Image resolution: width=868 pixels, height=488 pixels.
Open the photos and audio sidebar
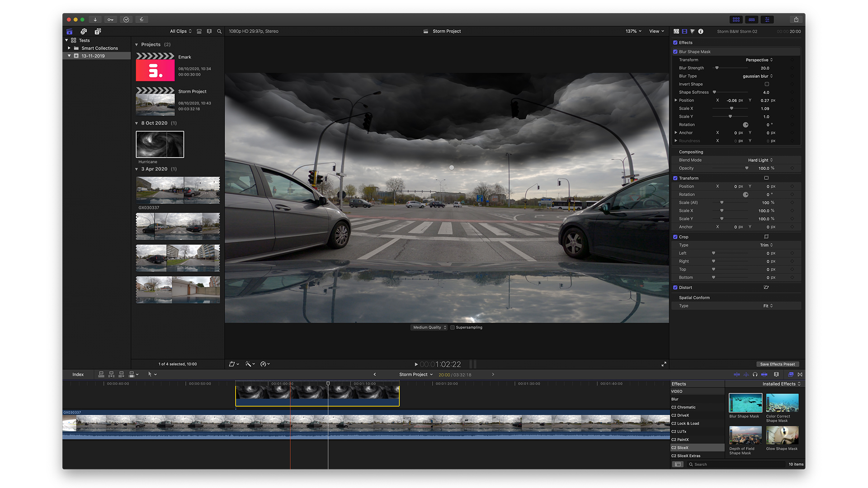click(84, 31)
